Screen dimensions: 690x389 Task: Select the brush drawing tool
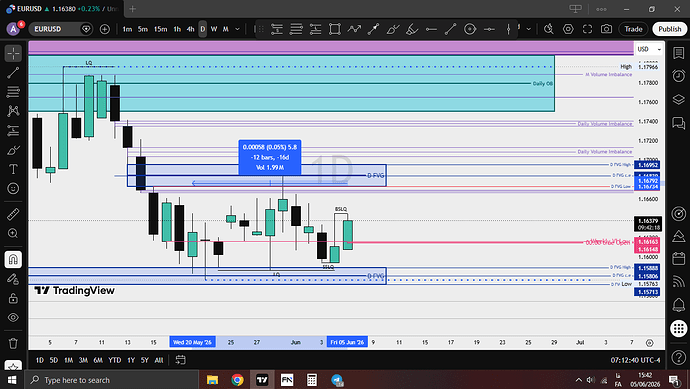point(13,150)
